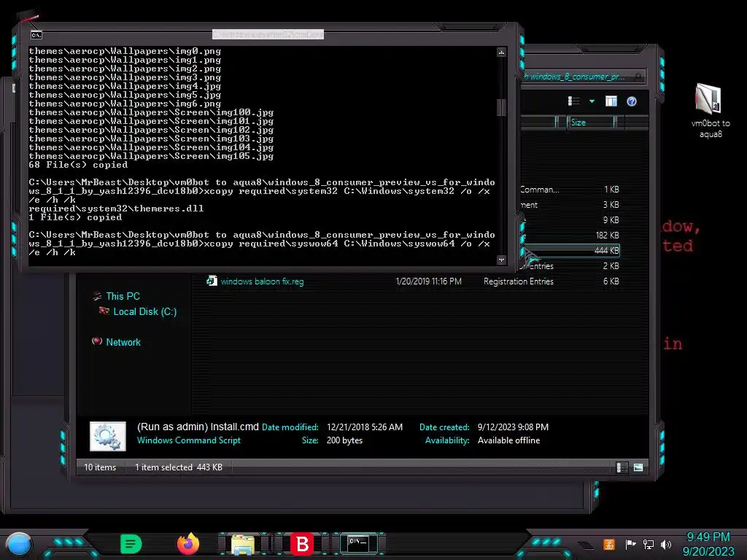747x560 pixels.
Task: Select the file row sized 182 KB
Action: click(571, 236)
